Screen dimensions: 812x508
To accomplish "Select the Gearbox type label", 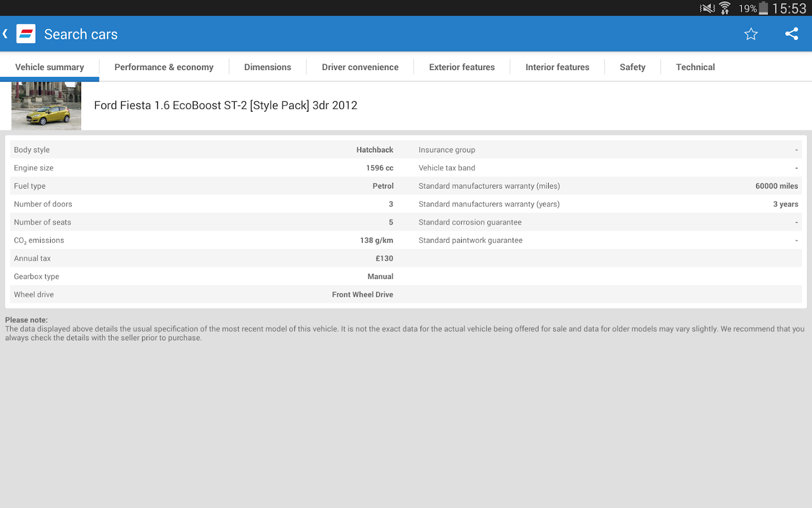I will (x=36, y=276).
